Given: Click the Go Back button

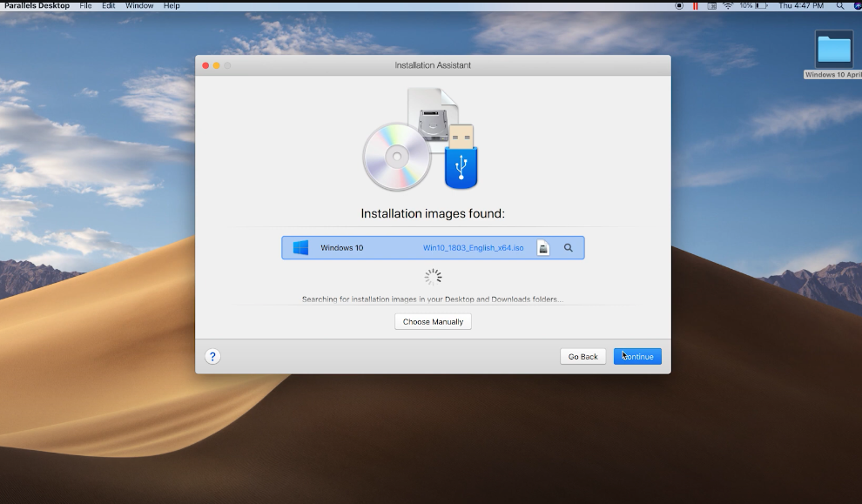Looking at the screenshot, I should pyautogui.click(x=583, y=357).
